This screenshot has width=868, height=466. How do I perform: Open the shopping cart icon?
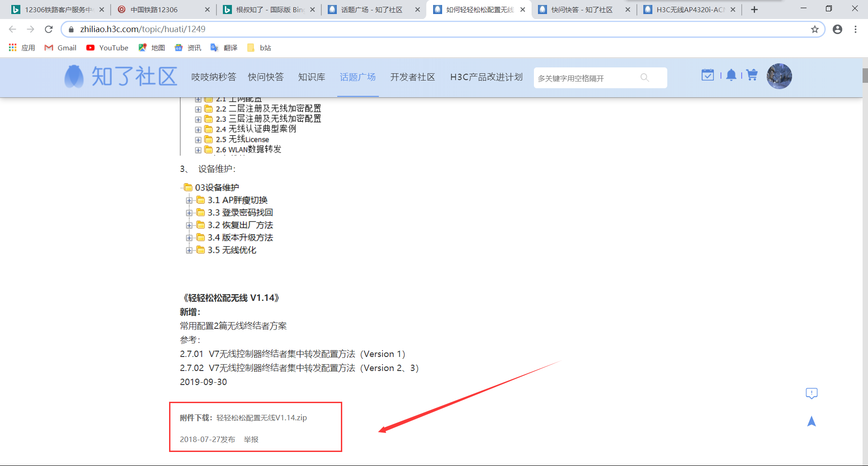752,75
